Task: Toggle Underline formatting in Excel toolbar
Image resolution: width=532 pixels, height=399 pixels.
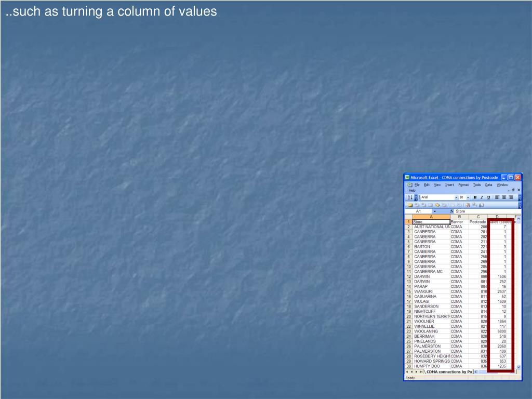Action: tap(488, 197)
